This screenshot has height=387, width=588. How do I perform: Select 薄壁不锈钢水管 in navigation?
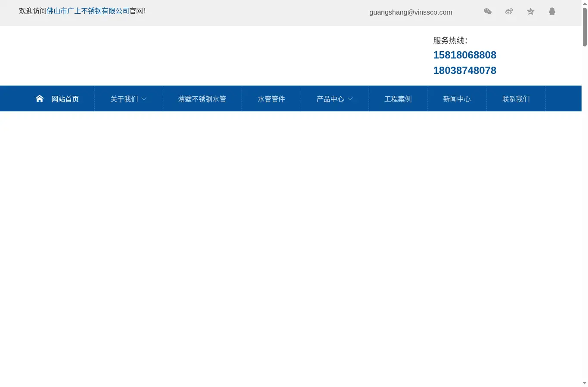[x=202, y=99]
